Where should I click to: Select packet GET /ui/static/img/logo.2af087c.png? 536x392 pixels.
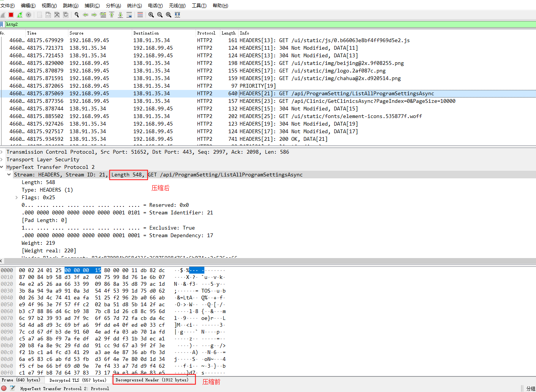pyautogui.click(x=268, y=71)
